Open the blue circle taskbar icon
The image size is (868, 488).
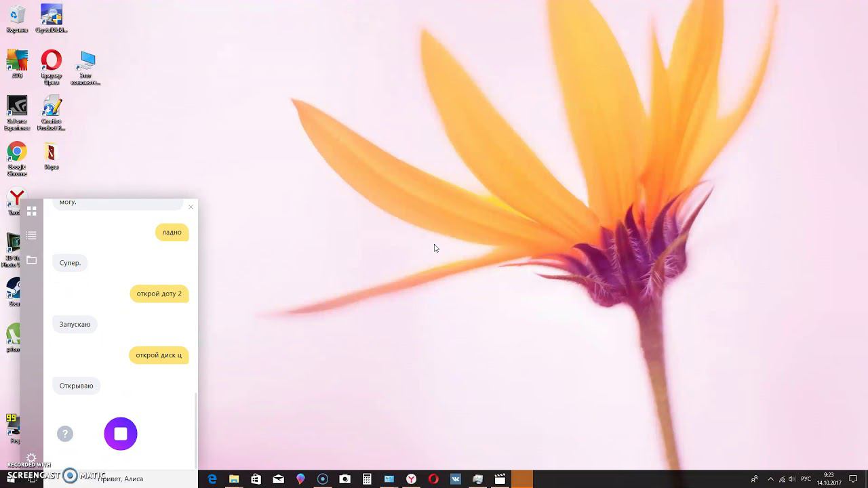pyautogui.click(x=323, y=479)
